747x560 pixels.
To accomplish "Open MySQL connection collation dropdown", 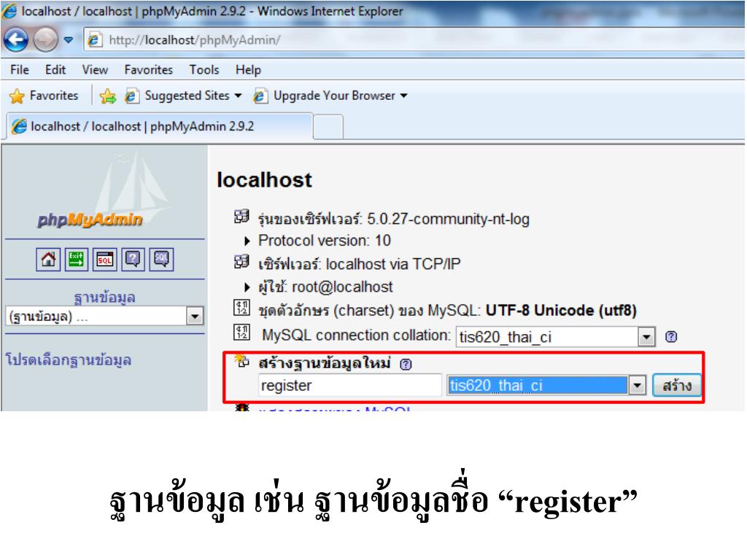I will (x=555, y=337).
